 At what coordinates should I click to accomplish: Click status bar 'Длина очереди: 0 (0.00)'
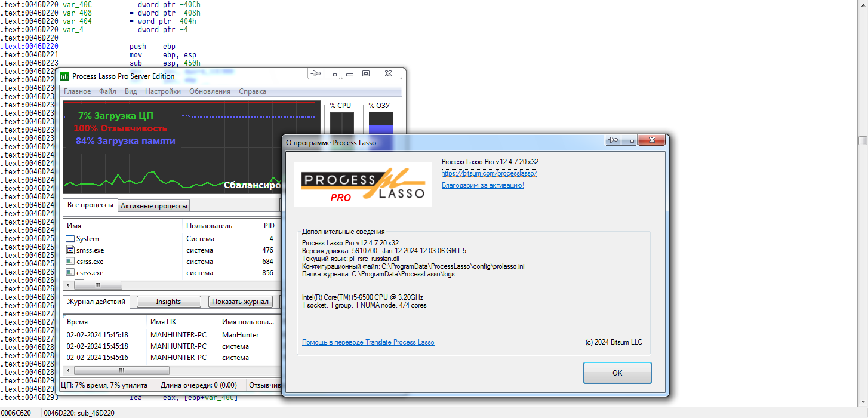198,385
